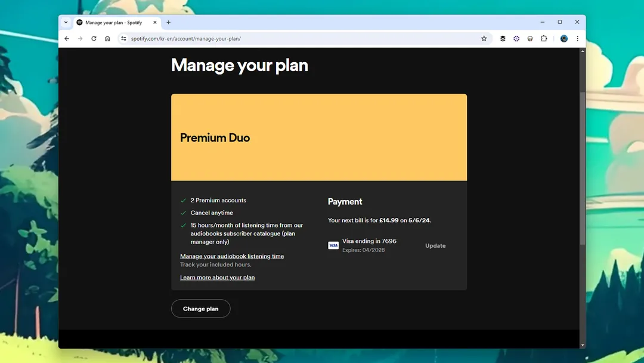This screenshot has width=644, height=363.
Task: Bookmark this page with the star icon
Action: [484, 39]
